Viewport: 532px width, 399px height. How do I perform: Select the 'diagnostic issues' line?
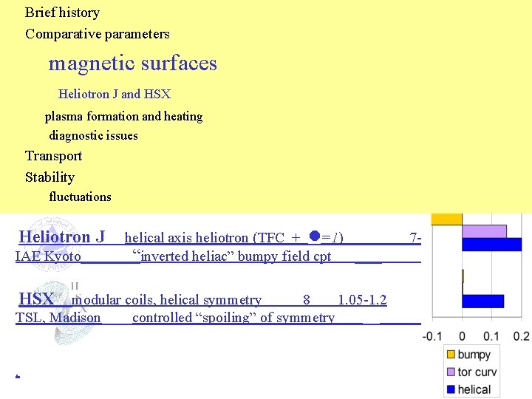coord(93,135)
